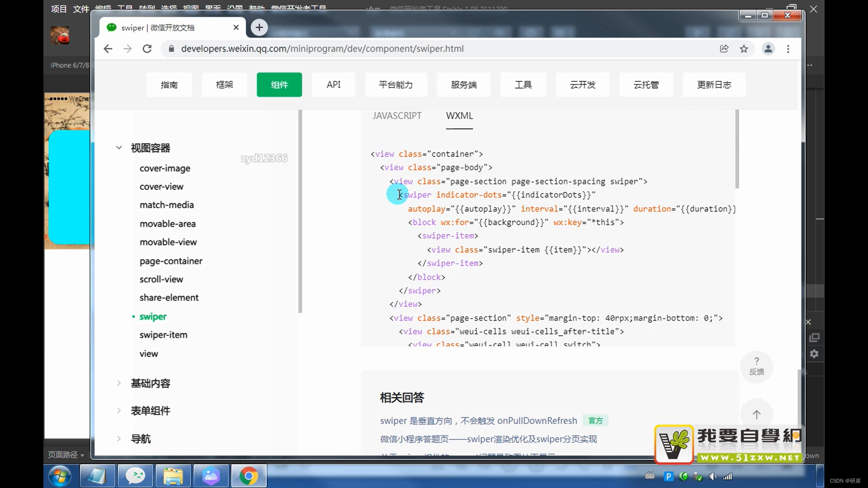Open the 云托管 nav tab
This screenshot has width=868, height=488.
646,84
